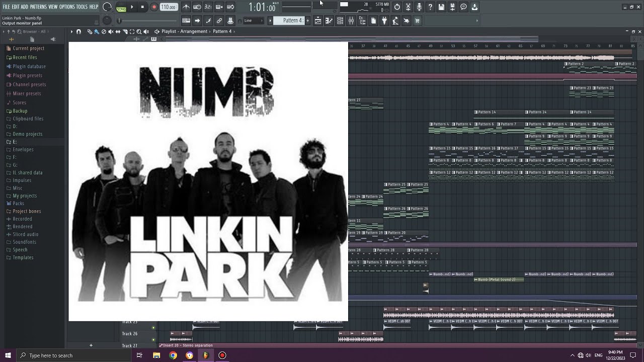Open the OPTIONS menu

point(67,7)
